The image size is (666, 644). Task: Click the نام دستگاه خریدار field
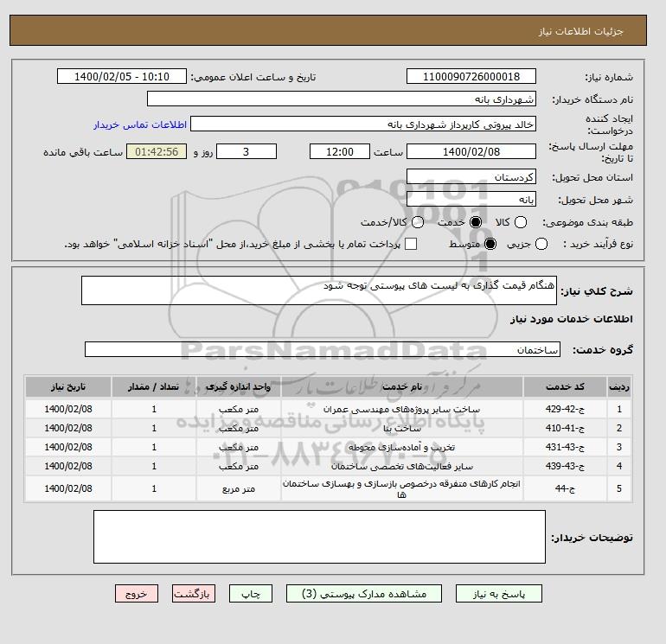pyautogui.click(x=342, y=99)
